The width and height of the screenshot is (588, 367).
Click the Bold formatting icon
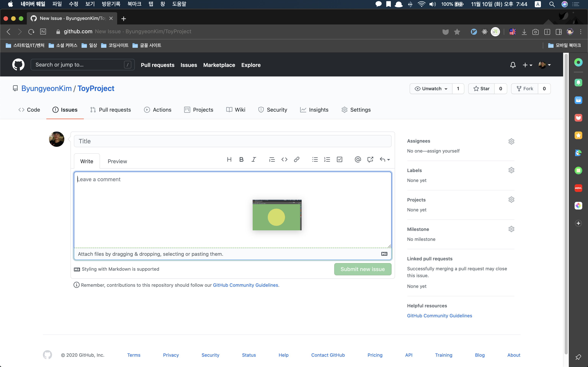[241, 159]
